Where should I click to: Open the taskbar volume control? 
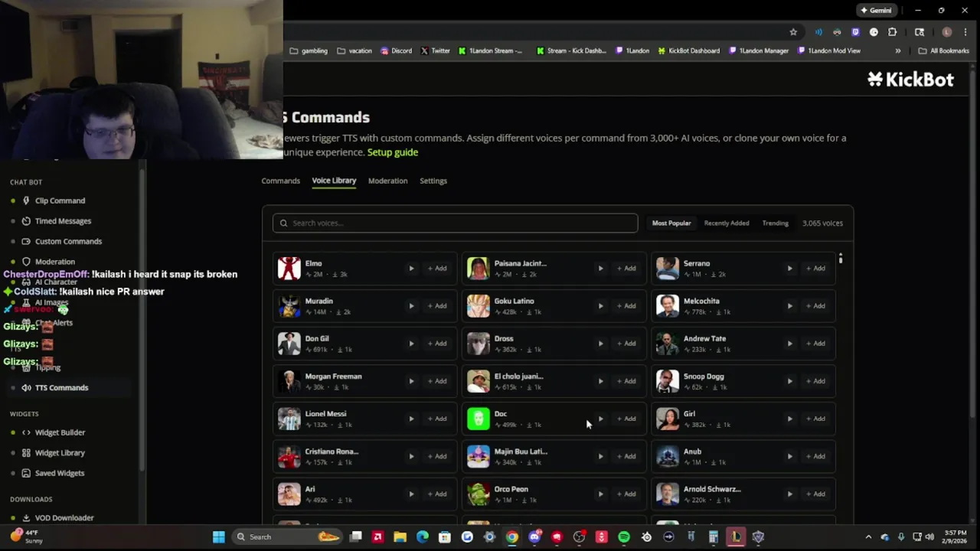pyautogui.click(x=929, y=537)
